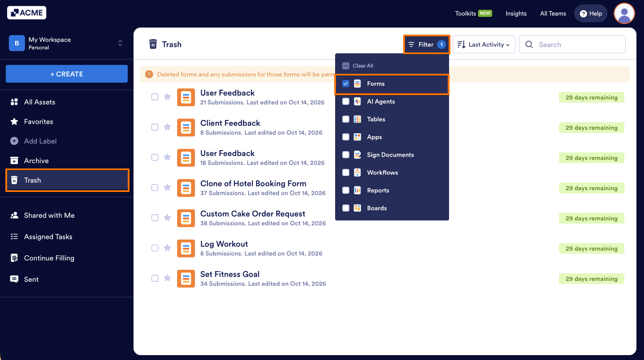
Task: Enable the Tables filter checkbox
Action: (x=346, y=119)
